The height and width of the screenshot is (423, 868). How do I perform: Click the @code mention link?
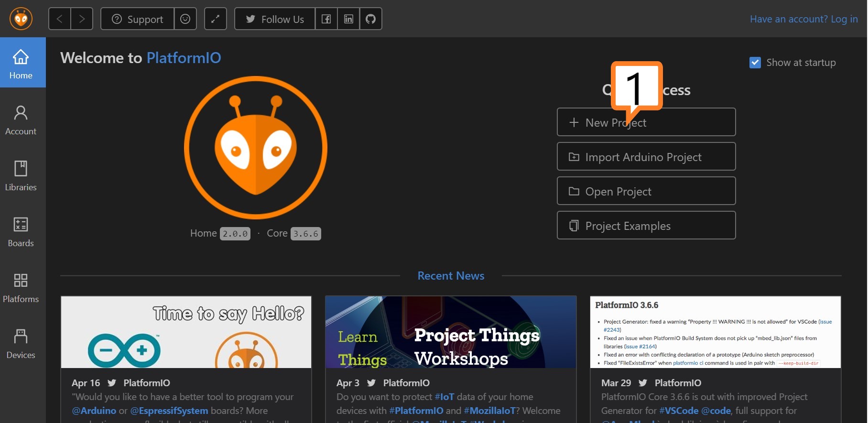716,411
